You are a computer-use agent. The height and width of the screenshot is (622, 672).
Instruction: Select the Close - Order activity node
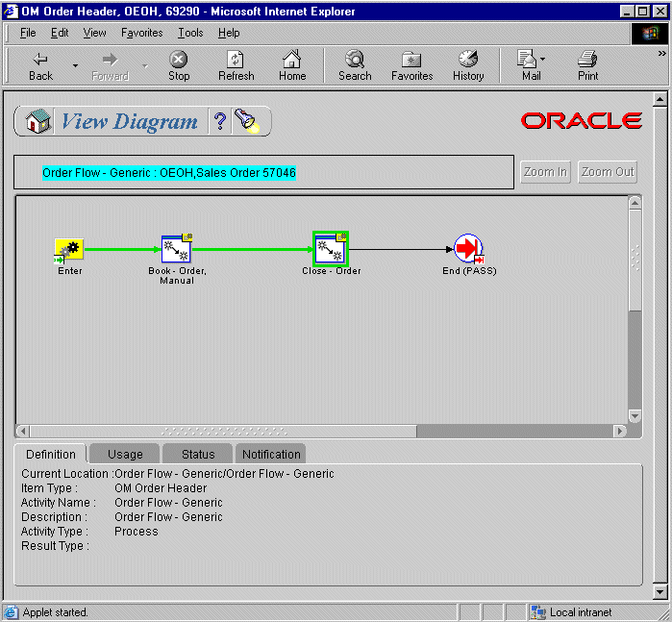pyautogui.click(x=331, y=249)
